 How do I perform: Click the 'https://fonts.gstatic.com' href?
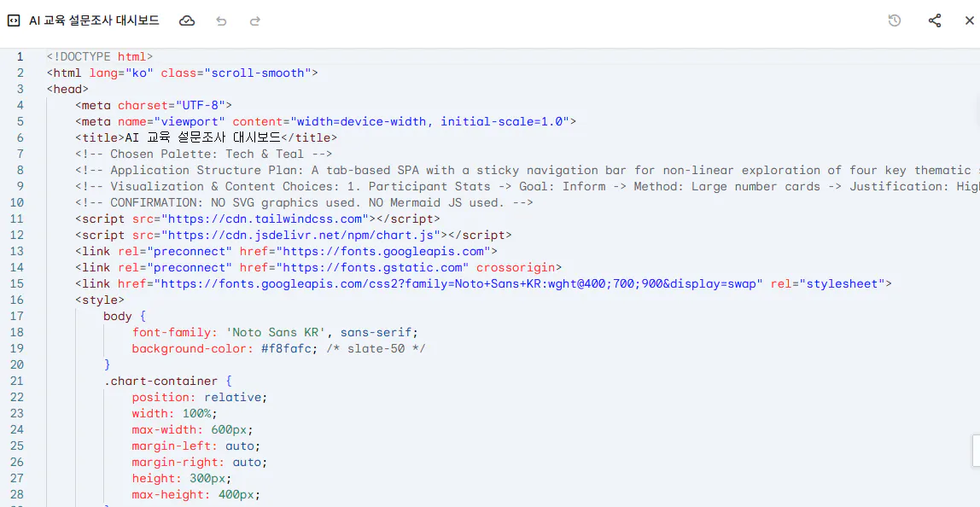[373, 268]
